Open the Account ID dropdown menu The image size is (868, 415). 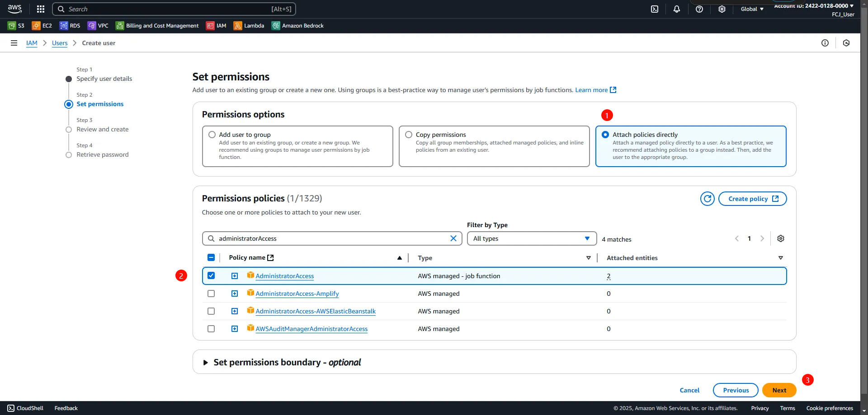coord(814,6)
